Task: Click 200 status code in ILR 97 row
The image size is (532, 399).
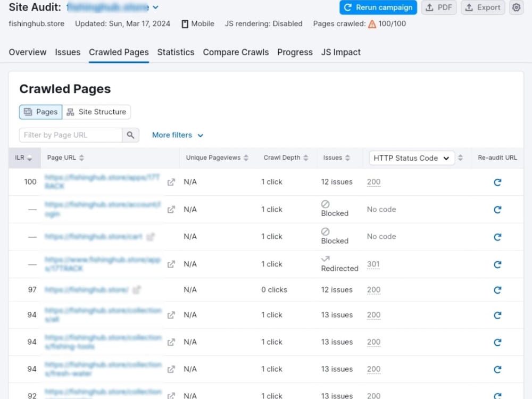Action: 373,290
